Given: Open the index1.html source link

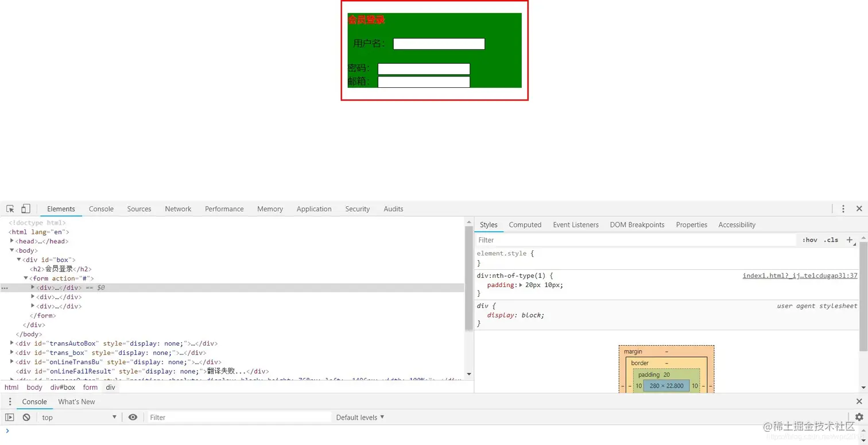Looking at the screenshot, I should [800, 276].
